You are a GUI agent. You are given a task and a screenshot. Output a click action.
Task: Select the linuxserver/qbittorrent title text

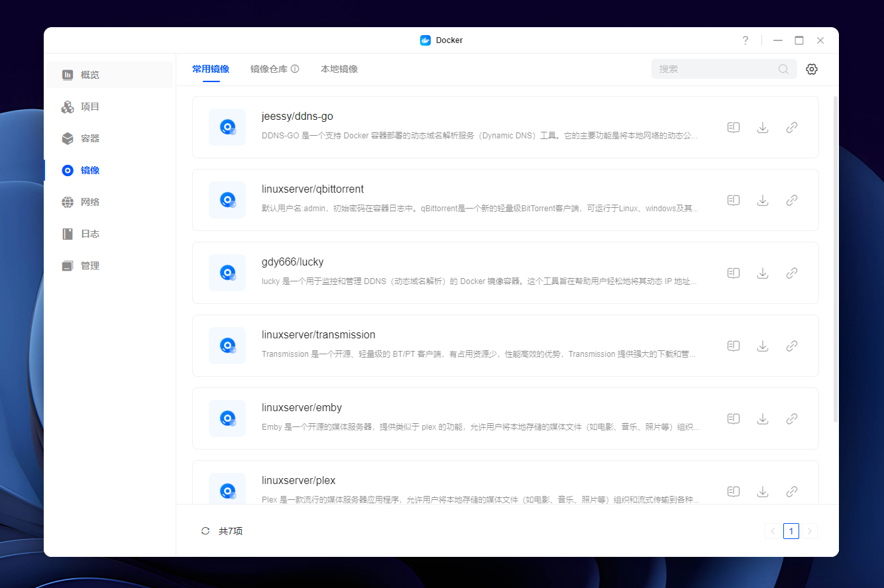[313, 189]
